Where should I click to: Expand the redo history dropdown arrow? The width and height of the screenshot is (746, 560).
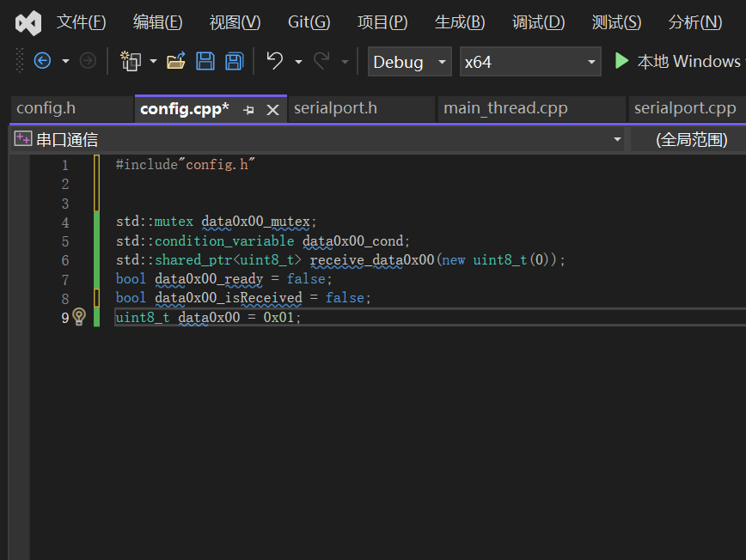pos(345,61)
